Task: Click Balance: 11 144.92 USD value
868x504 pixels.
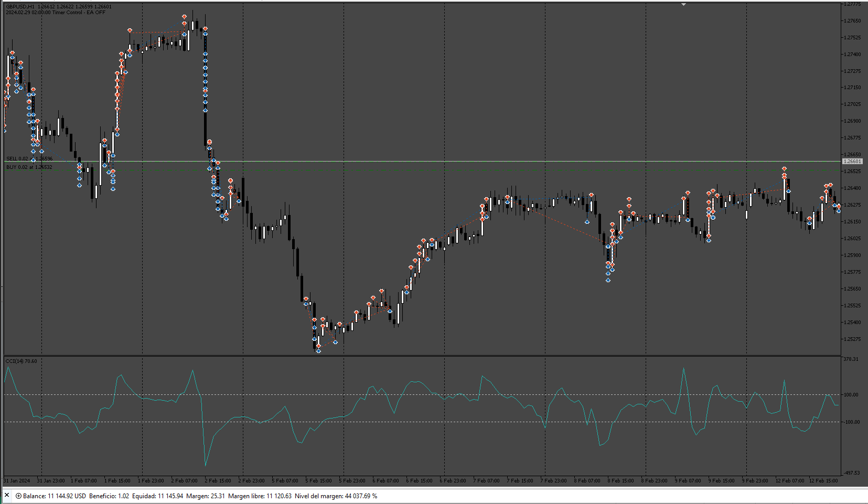Action: 55,496
